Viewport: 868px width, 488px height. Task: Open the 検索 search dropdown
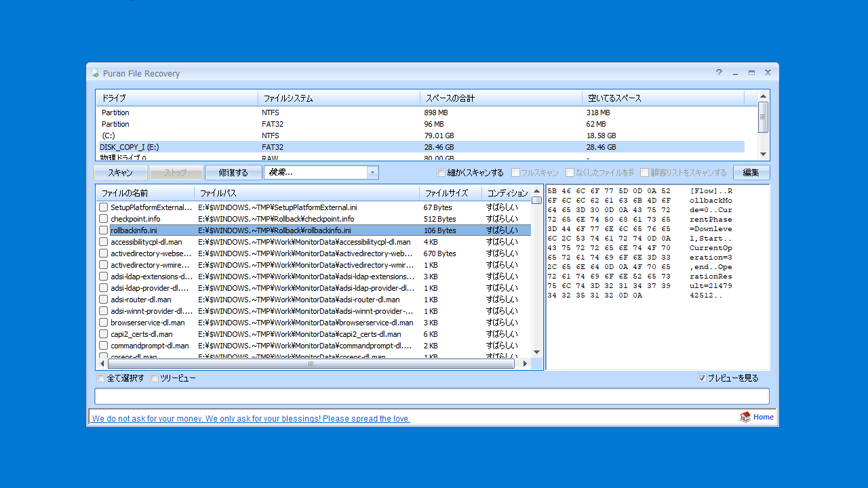coord(372,172)
